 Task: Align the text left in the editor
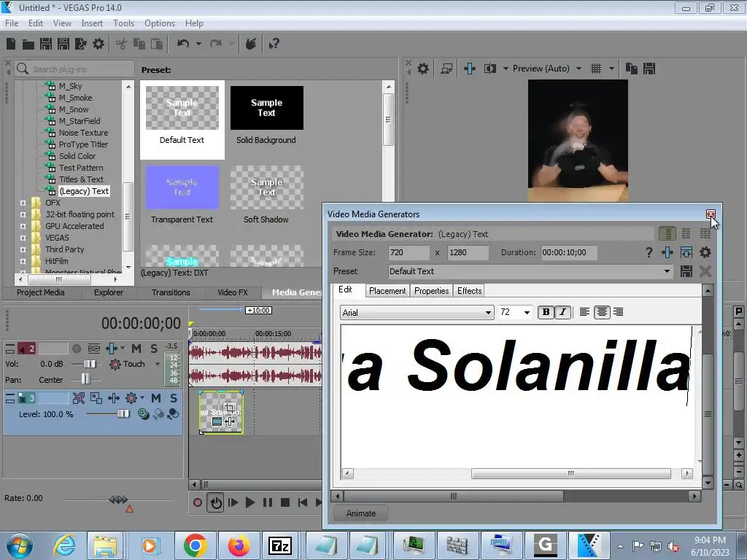click(x=584, y=312)
